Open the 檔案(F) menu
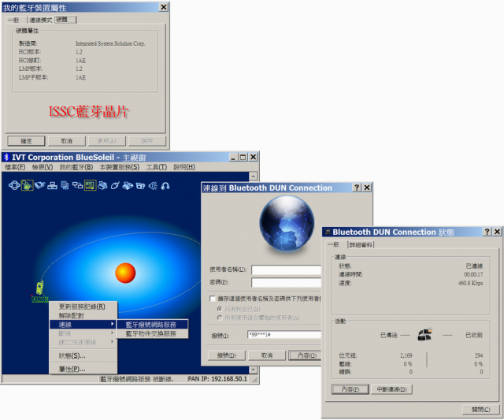Screen dimensions: 504x420 click(x=15, y=167)
